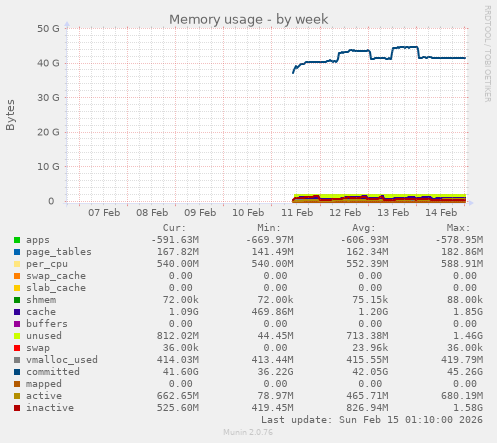Viewport: 497px width, 443px height.
Task: Click the '08 Feb' date label
Action: [x=152, y=213]
